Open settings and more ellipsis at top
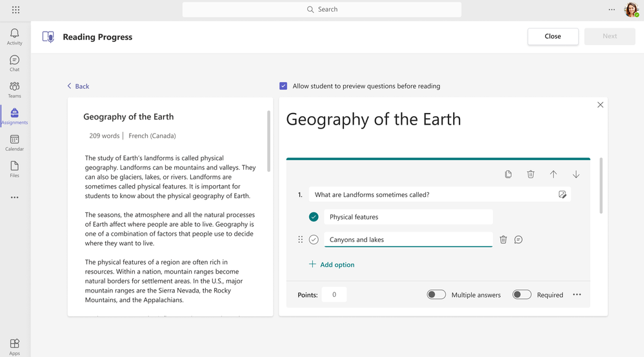Image resolution: width=644 pixels, height=357 pixels. [x=612, y=10]
